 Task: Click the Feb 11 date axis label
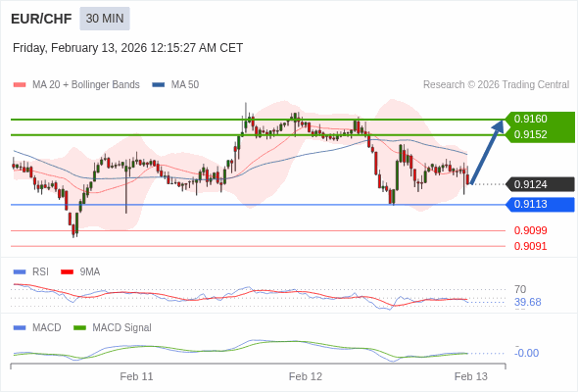pos(136,376)
